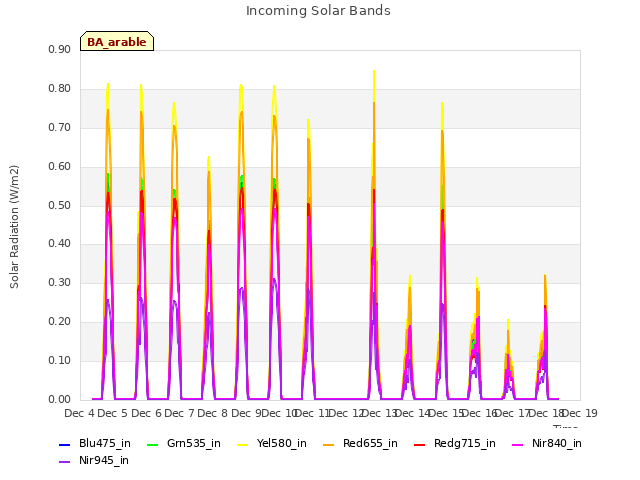Image resolution: width=640 pixels, height=480 pixels.
Task: Select the Blu475_in legend label
Action: click(105, 444)
